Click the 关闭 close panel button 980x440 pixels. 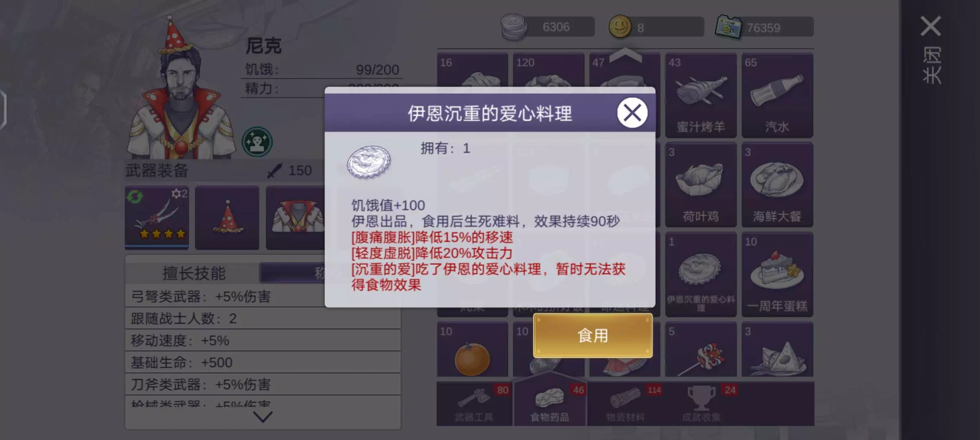coord(931,50)
